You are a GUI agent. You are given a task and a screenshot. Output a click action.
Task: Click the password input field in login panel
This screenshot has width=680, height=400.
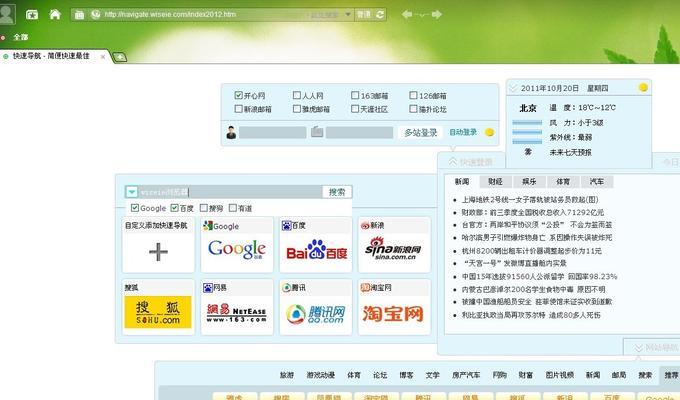(360, 132)
